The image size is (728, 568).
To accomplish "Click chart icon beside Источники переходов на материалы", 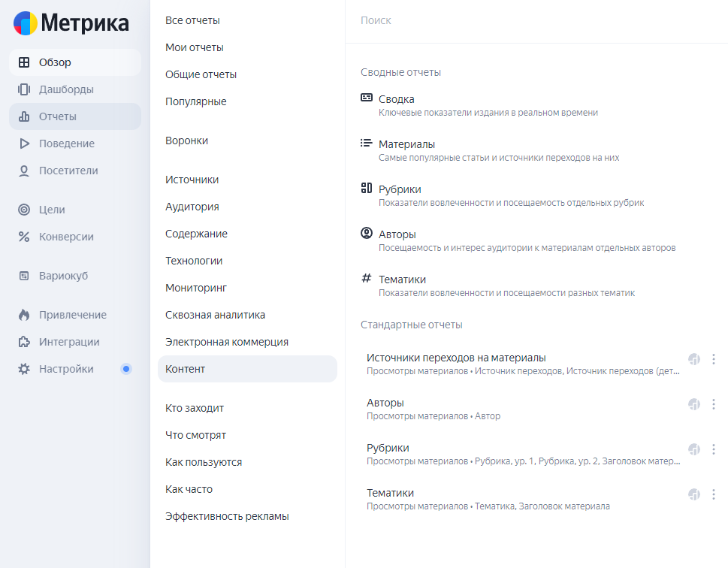I will click(x=694, y=359).
